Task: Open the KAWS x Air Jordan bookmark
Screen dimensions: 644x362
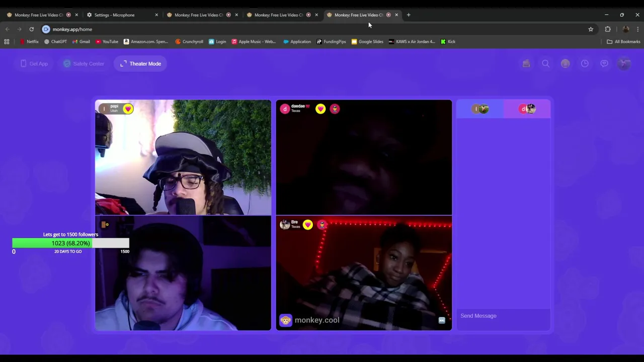Action: point(412,42)
